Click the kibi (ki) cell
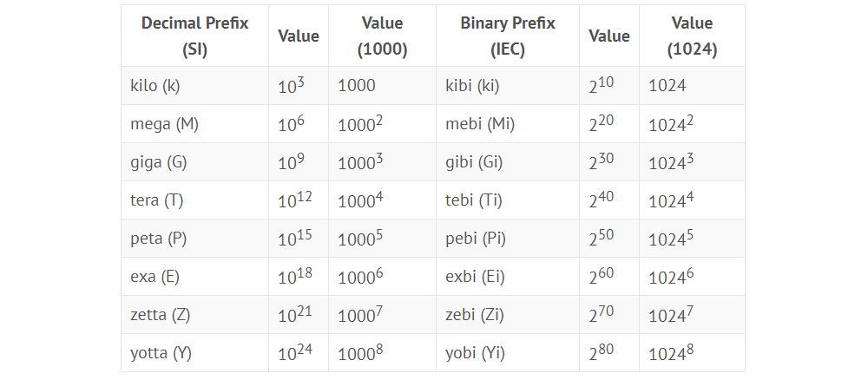Screen dimensions: 868x380 coord(508,86)
